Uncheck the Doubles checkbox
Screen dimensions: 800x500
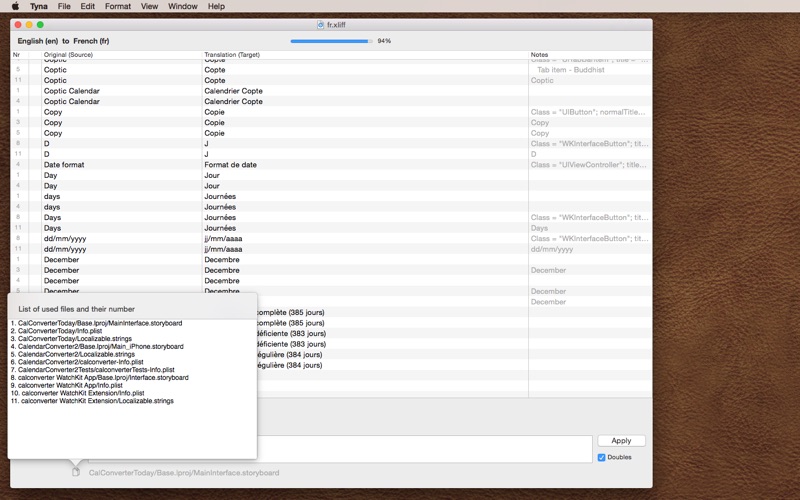(602, 457)
